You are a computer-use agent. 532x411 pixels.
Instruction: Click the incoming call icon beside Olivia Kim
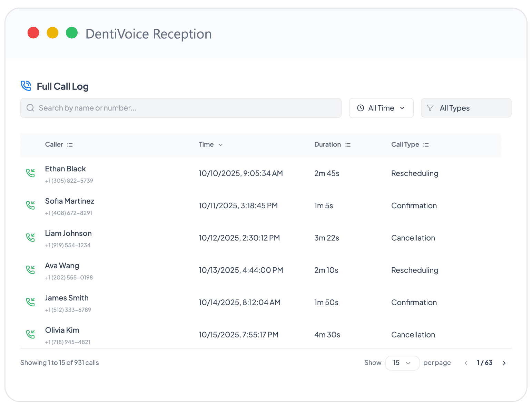click(31, 334)
